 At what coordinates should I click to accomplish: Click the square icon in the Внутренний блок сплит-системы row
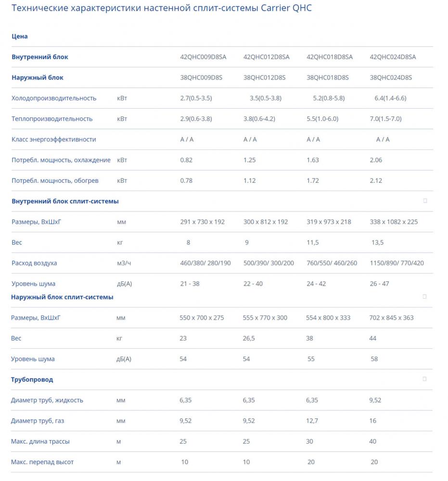[425, 201]
